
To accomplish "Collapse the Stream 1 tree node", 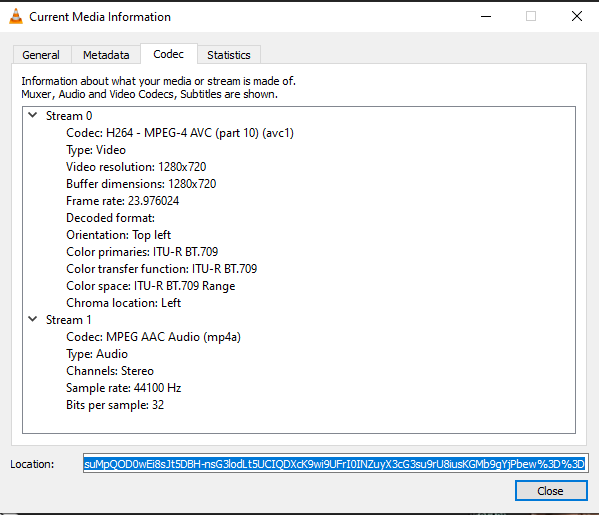I will tap(33, 319).
